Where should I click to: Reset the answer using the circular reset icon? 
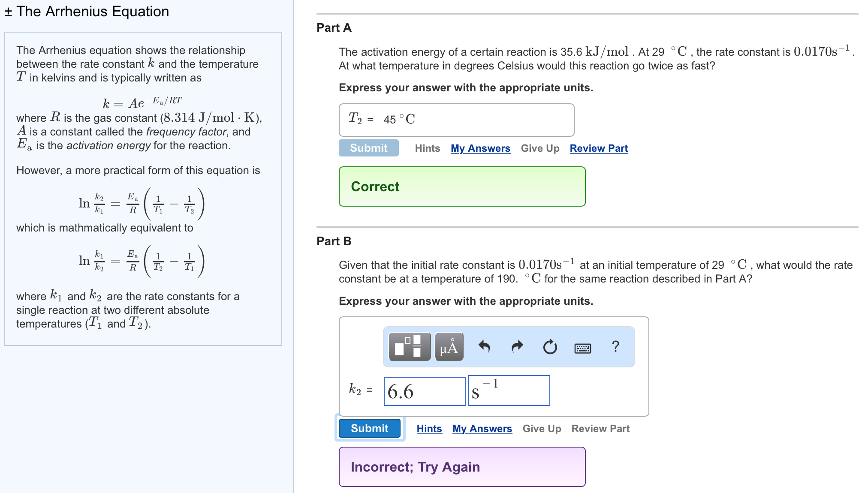pos(549,347)
